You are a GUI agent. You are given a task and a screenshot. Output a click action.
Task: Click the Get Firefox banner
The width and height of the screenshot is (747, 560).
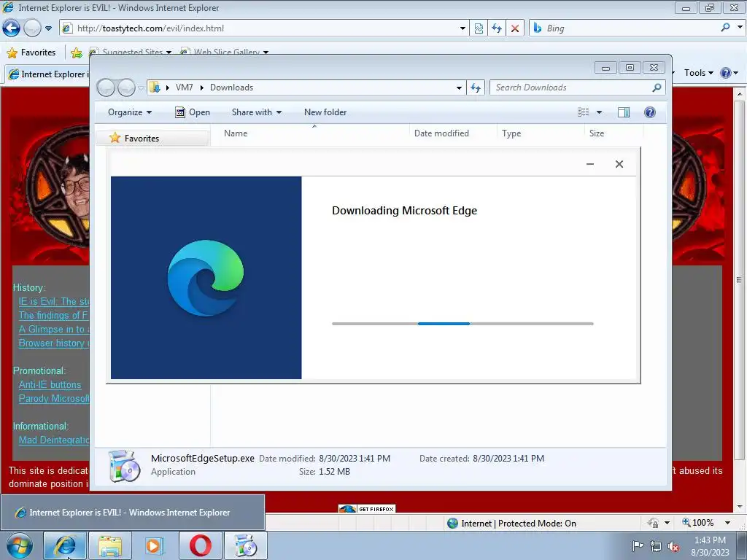pos(367,508)
